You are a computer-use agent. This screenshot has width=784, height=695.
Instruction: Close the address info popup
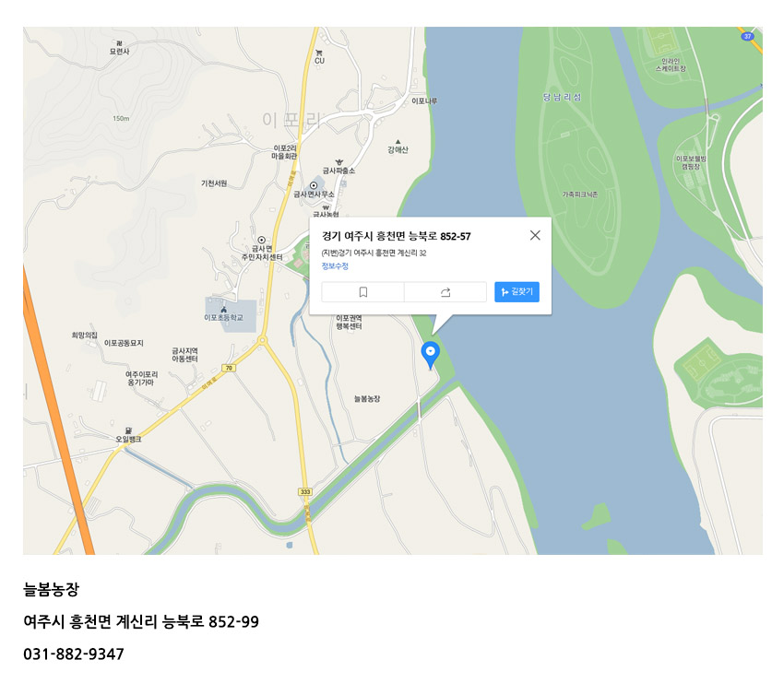click(x=535, y=235)
